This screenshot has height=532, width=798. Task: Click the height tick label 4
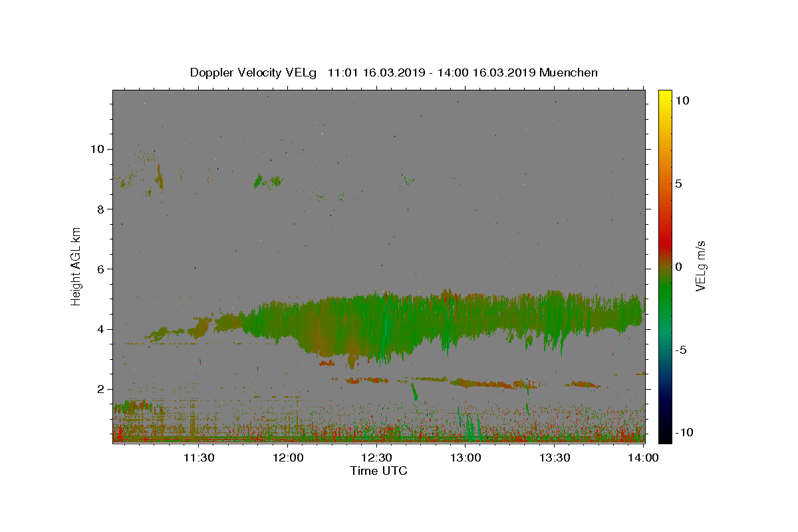tap(102, 329)
